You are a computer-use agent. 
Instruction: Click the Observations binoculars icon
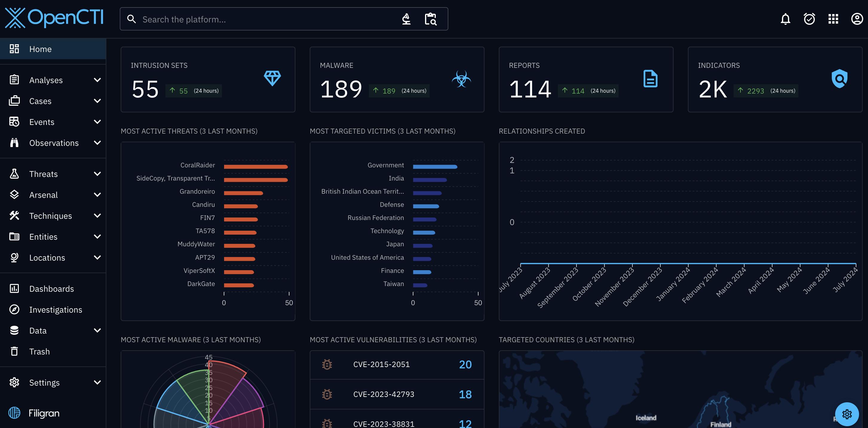(x=14, y=143)
